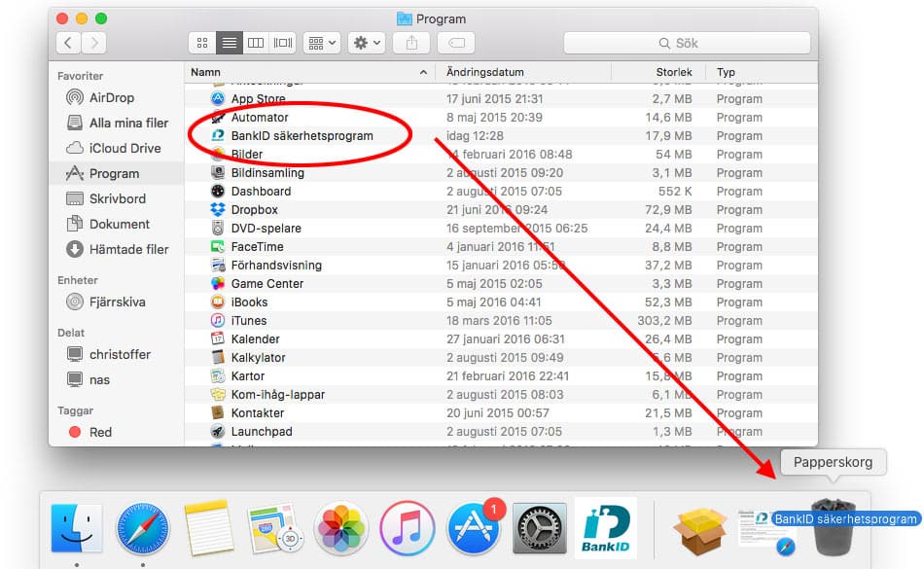
Task: Select Program in the sidebar
Action: (115, 174)
